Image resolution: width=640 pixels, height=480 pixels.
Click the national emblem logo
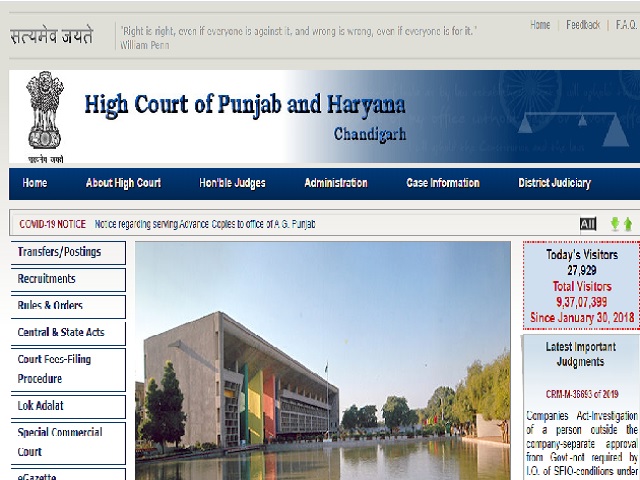tap(45, 117)
